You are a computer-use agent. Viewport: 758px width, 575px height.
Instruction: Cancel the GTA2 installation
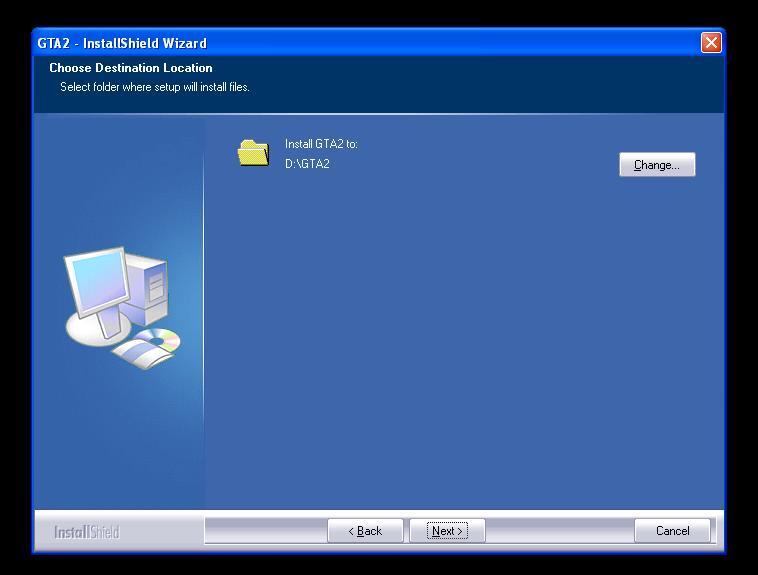[672, 531]
